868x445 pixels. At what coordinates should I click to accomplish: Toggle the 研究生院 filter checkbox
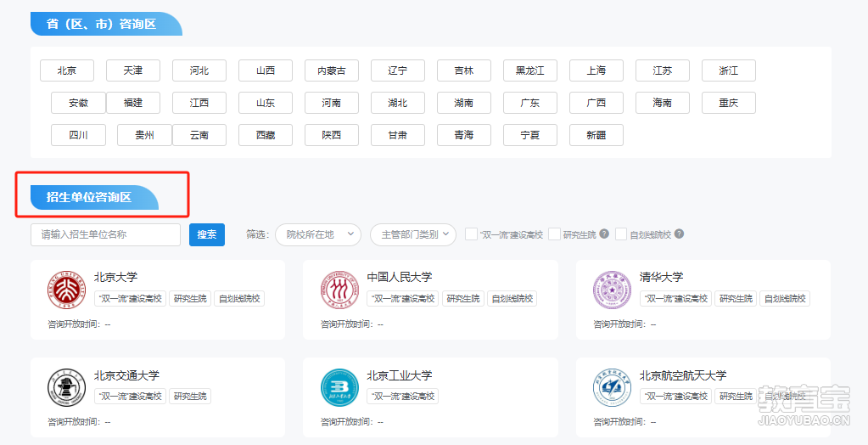[555, 234]
